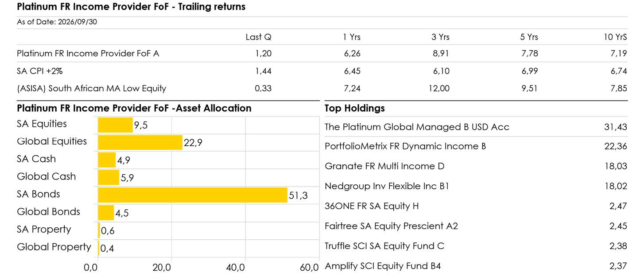The image size is (644, 277).
Task: Click the 6,10 SA CPI three-year value
Action: [x=441, y=71]
